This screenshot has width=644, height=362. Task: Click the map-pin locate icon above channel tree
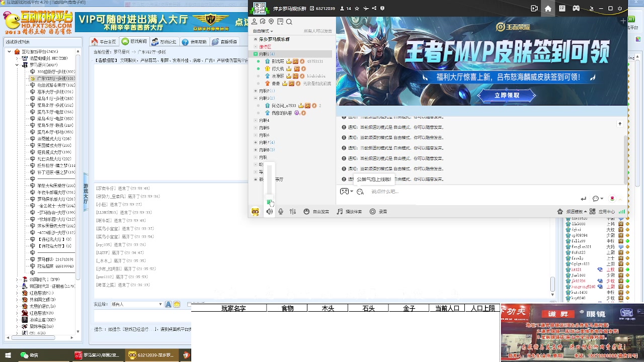coord(271,22)
